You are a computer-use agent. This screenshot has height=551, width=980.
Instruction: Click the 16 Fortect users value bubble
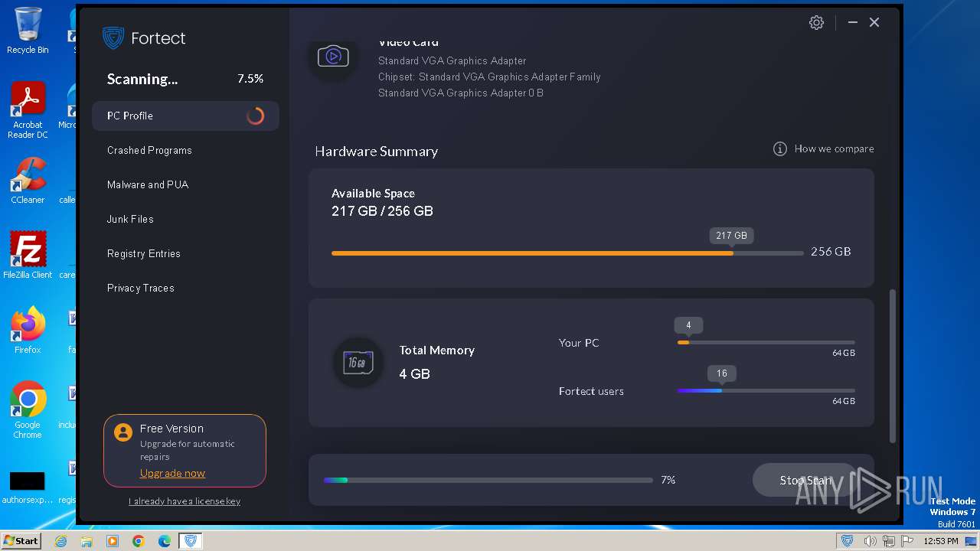722,373
